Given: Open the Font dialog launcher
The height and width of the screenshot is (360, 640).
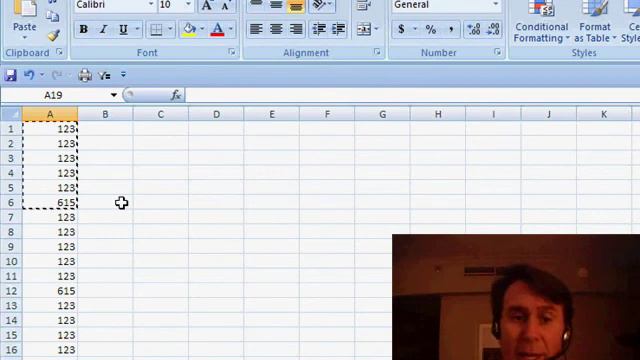Looking at the screenshot, I should [x=232, y=52].
